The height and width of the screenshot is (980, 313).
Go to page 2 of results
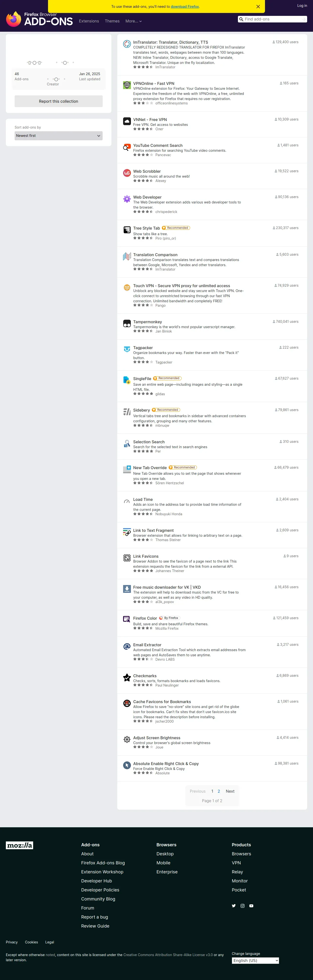[219, 791]
